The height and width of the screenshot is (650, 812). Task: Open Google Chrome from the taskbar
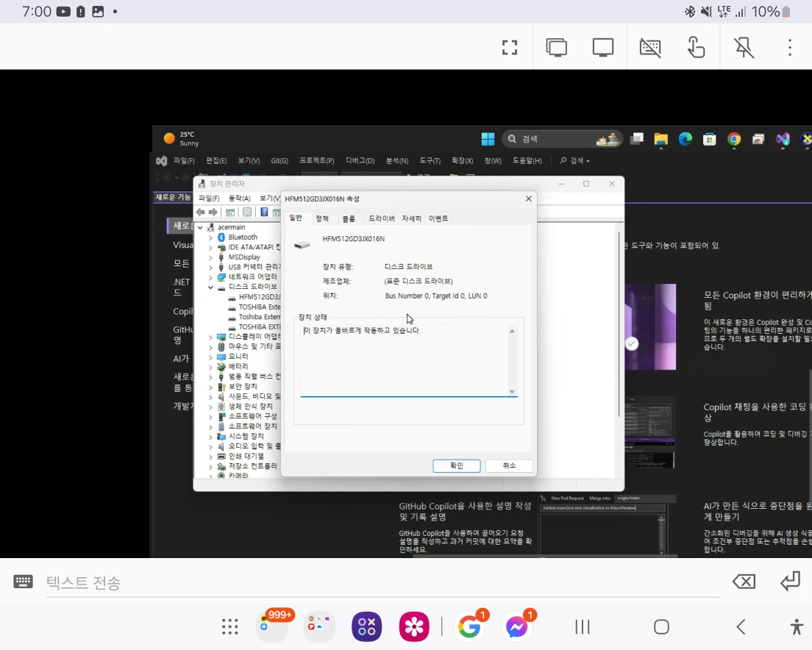(x=733, y=139)
